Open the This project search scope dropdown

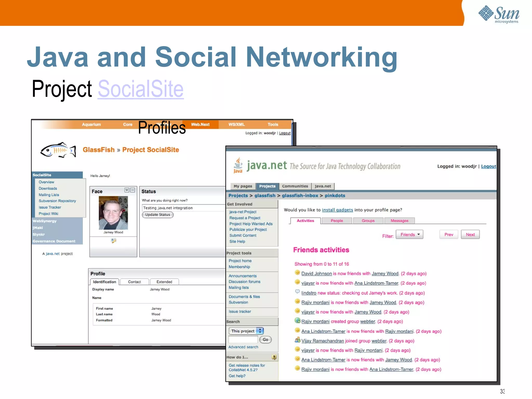point(246,331)
